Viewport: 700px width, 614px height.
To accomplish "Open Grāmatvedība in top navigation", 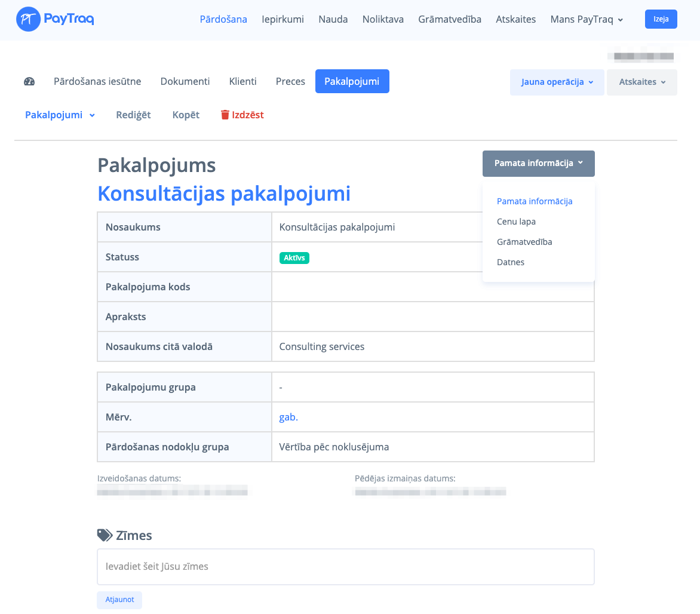I will (450, 19).
